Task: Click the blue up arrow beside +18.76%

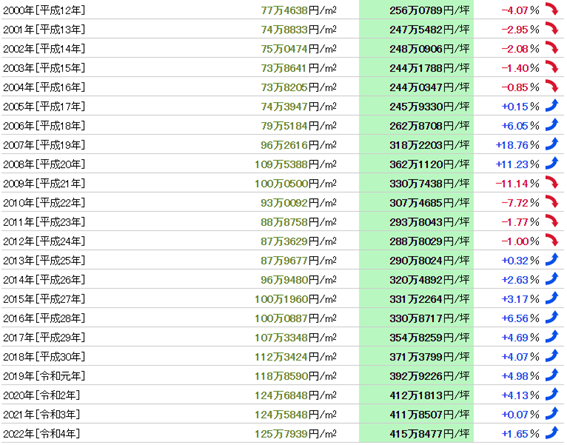Action: tap(552, 144)
